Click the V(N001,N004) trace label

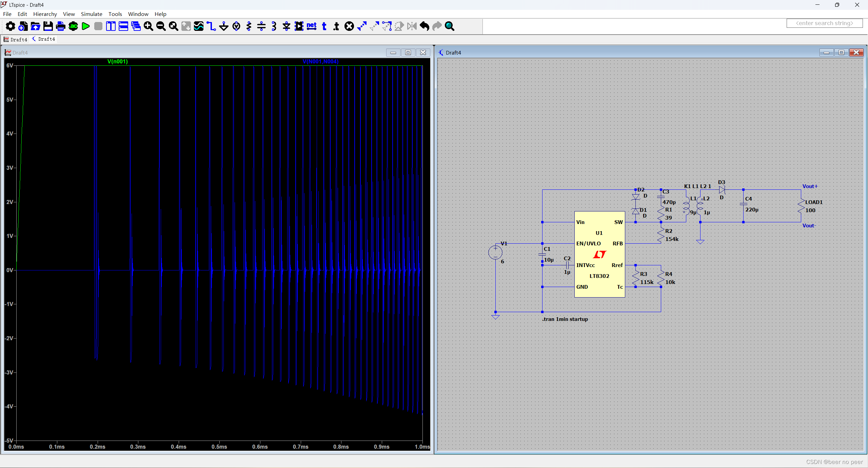tap(320, 61)
